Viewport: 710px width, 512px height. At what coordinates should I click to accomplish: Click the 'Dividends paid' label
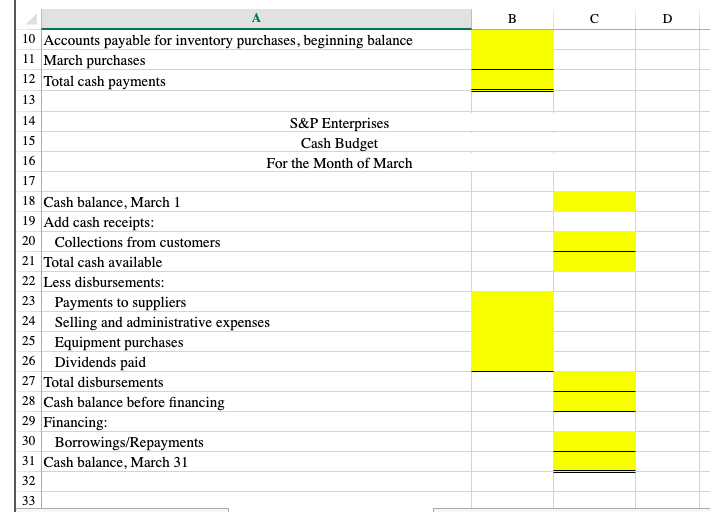click(x=100, y=362)
